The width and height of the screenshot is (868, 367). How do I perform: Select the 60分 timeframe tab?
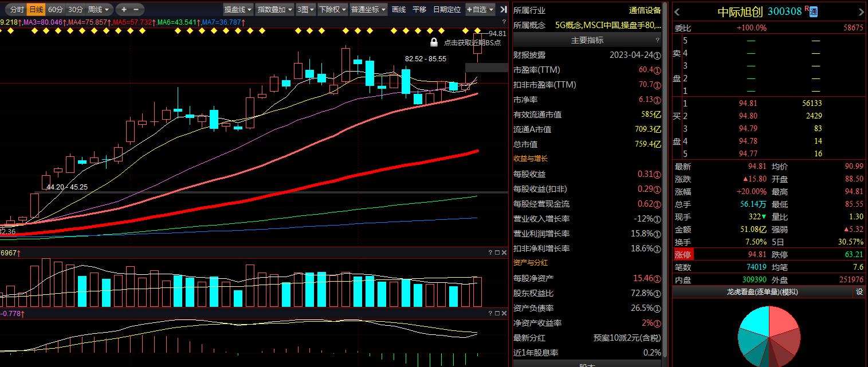pos(56,9)
